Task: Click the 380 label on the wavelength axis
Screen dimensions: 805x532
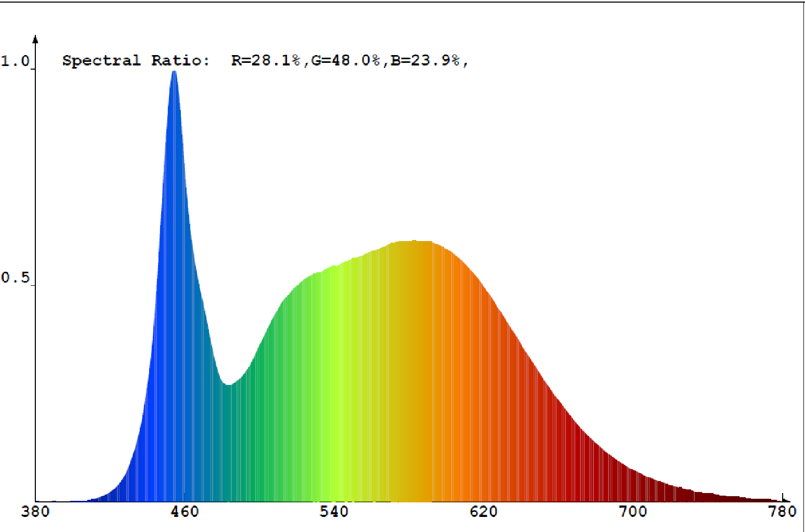Action: tap(35, 512)
